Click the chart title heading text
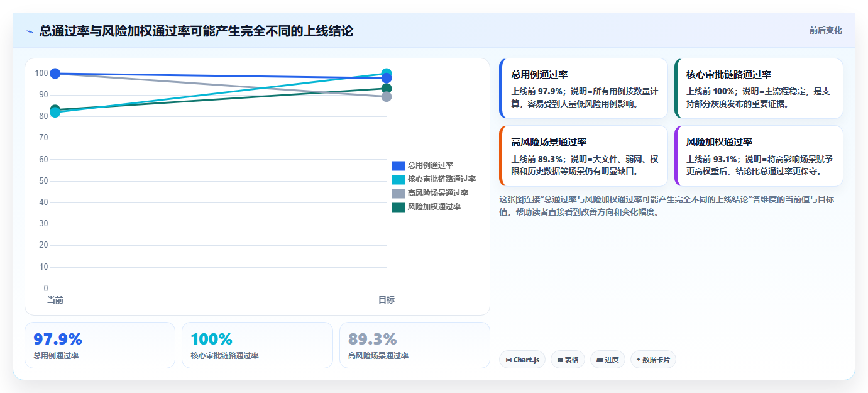The width and height of the screenshot is (868, 393). 196,31
